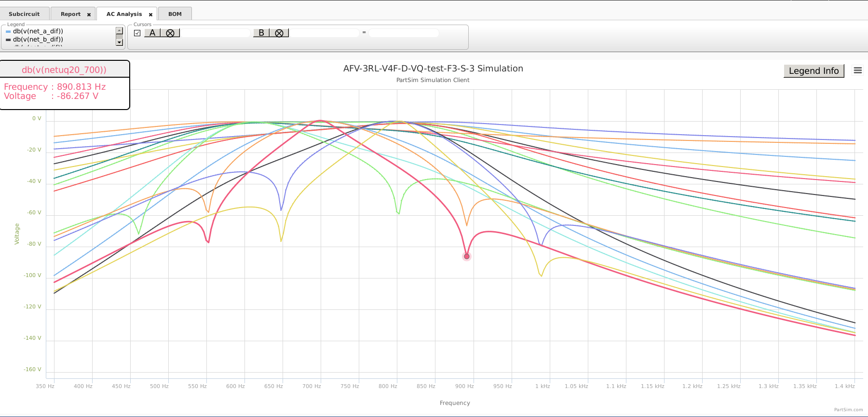Viewport: 868px width, 417px height.
Task: Click the 1.2 kHz x-axis label
Action: [x=692, y=386]
